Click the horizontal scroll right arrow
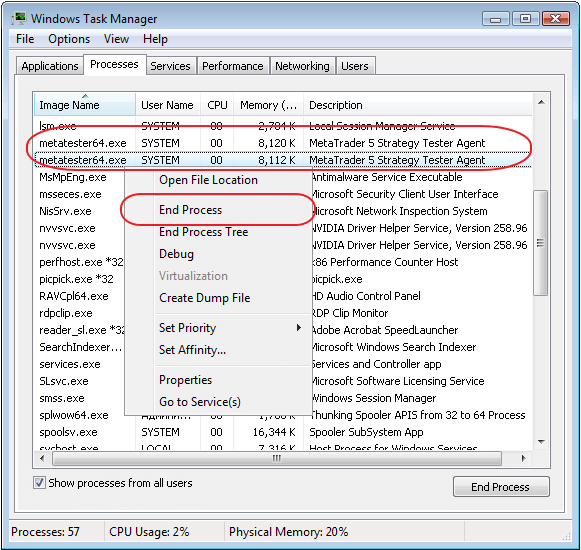 pos(524,458)
